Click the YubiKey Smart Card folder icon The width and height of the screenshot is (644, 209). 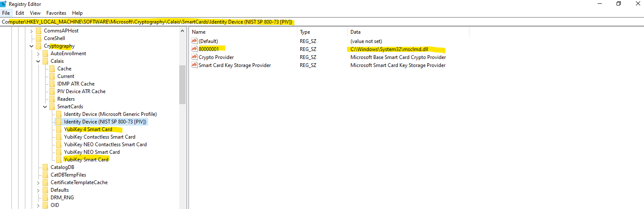59,160
